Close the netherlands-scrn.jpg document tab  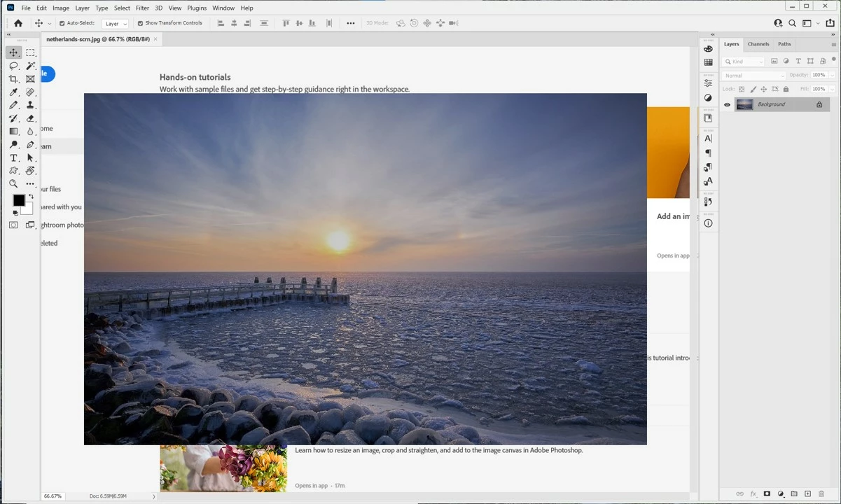(155, 39)
